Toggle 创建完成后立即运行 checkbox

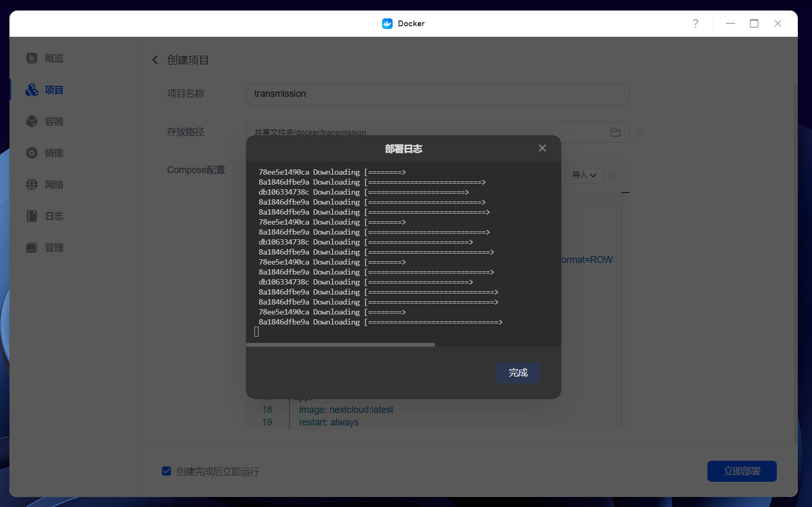(x=167, y=471)
